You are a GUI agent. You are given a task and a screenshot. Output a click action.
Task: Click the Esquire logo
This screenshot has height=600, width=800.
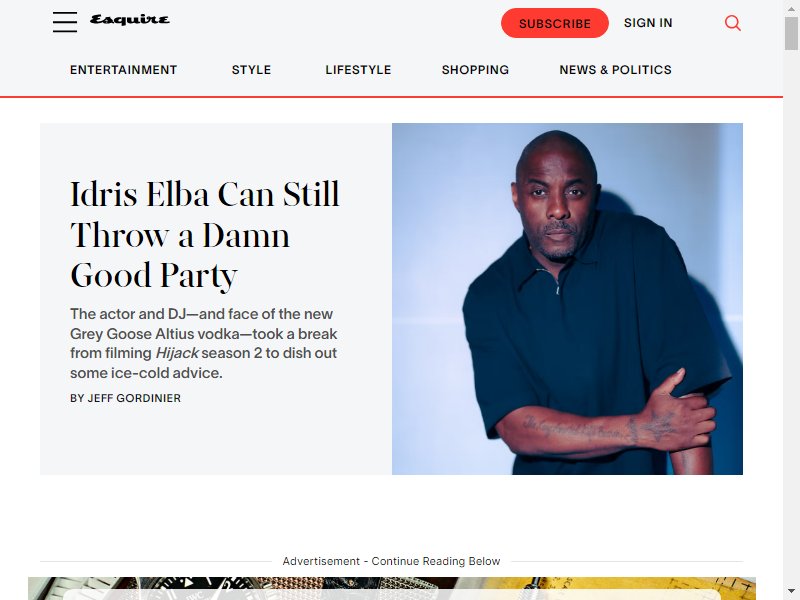[130, 20]
